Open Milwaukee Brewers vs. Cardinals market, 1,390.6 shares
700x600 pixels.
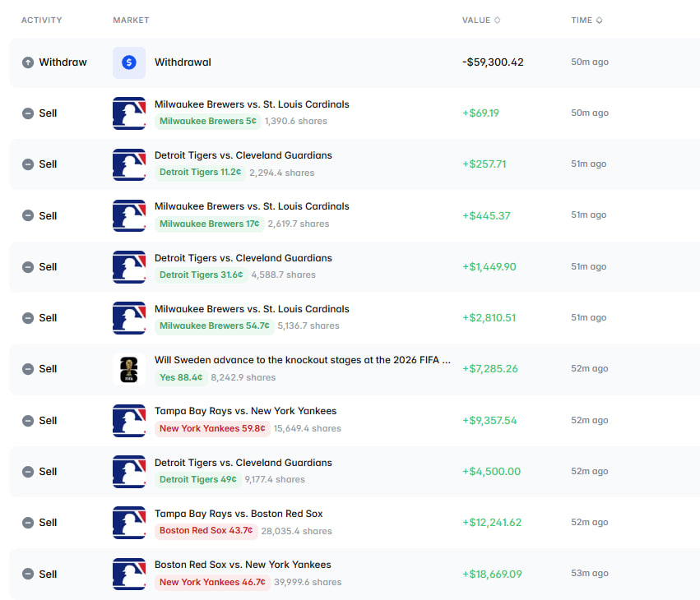(252, 104)
